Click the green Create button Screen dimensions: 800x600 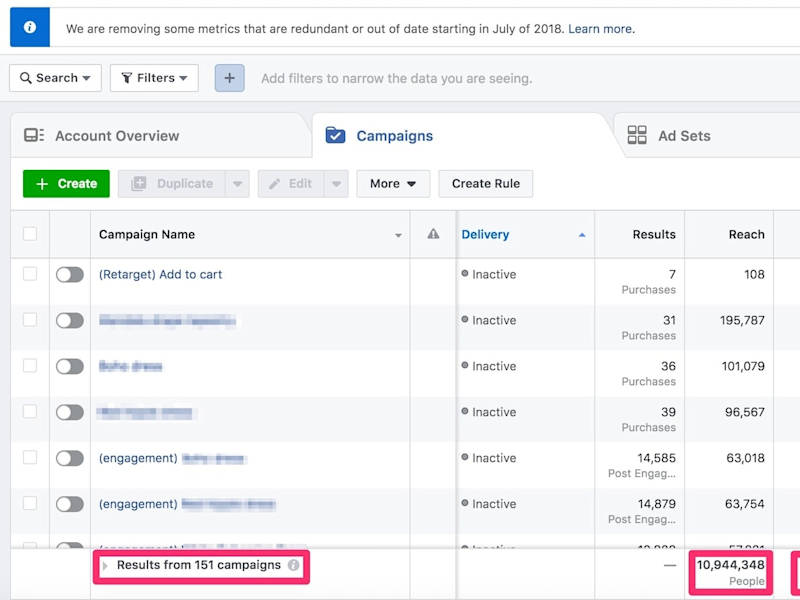tap(66, 184)
